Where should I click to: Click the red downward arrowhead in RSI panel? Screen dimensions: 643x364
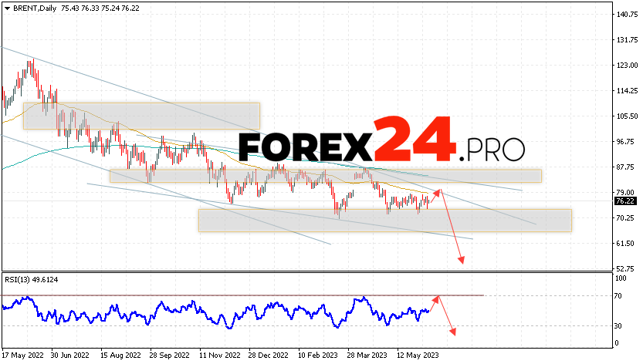click(453, 332)
